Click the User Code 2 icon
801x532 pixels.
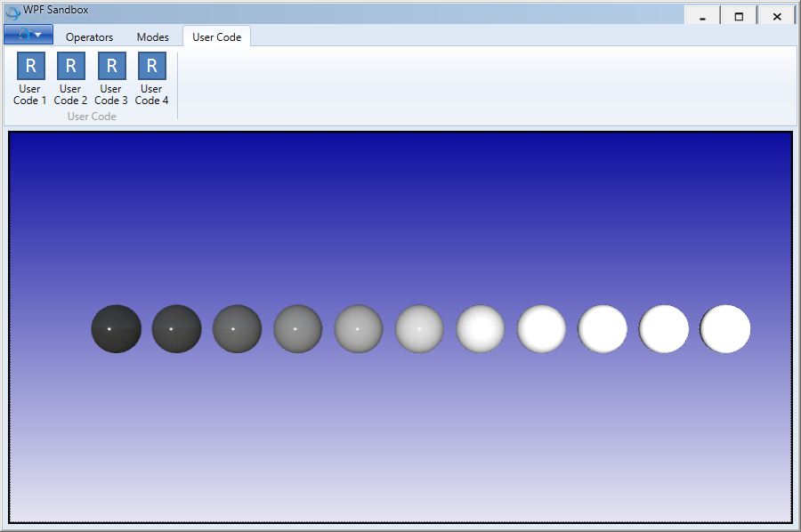[70, 67]
